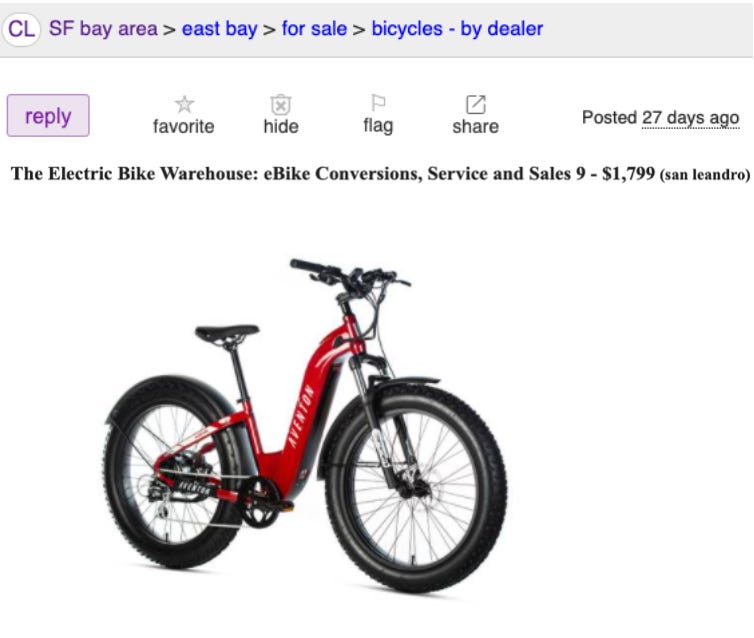Click the flag icon
The width and height of the screenshot is (754, 638).
[x=378, y=103]
